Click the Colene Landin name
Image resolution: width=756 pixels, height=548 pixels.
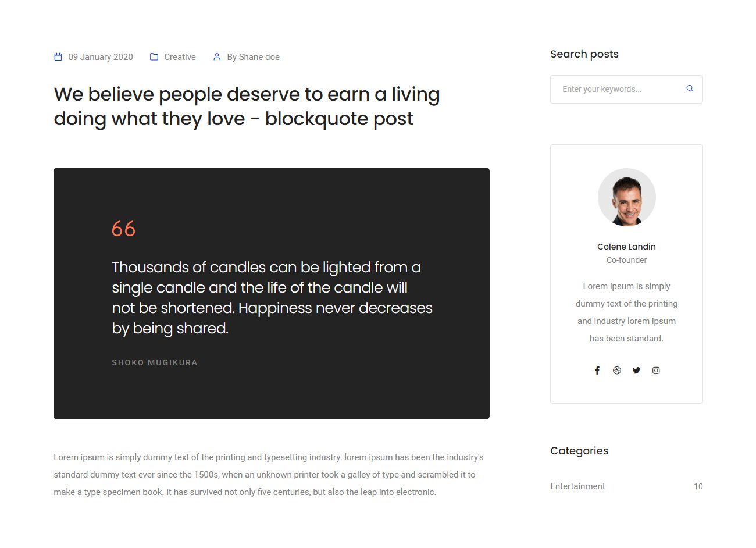pyautogui.click(x=626, y=247)
